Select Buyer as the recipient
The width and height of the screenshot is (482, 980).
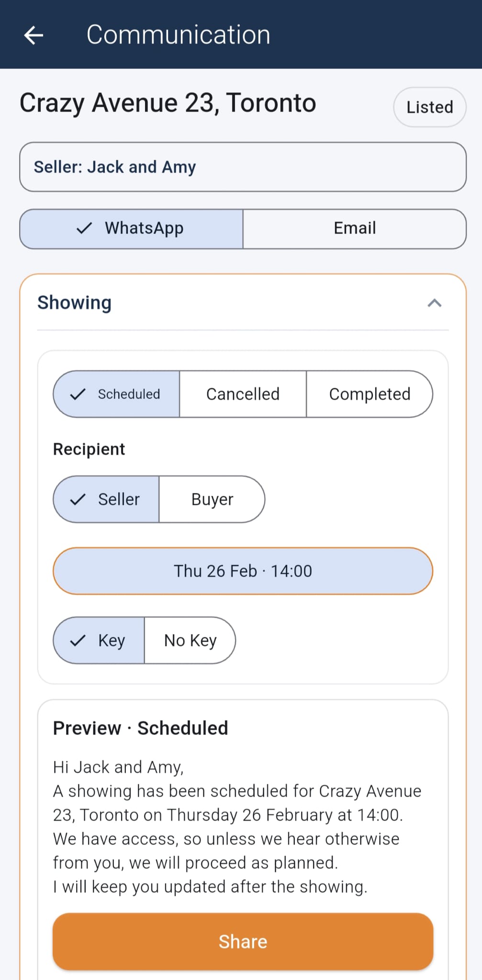point(212,499)
